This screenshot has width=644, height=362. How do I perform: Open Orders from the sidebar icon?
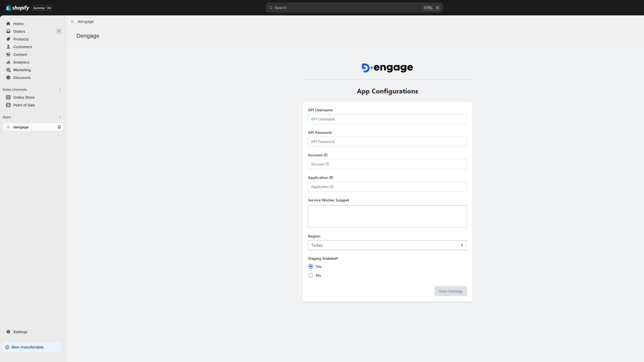pos(8,31)
